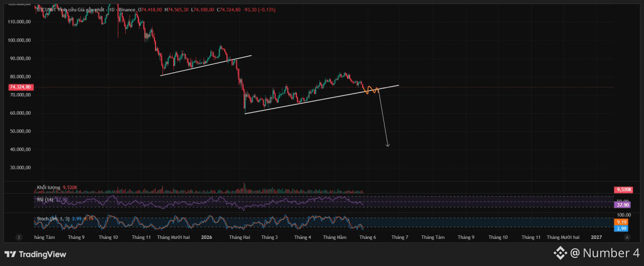This screenshot has height=266, width=644.
Task: Select the orange zigzag path drawing
Action: click(370, 91)
